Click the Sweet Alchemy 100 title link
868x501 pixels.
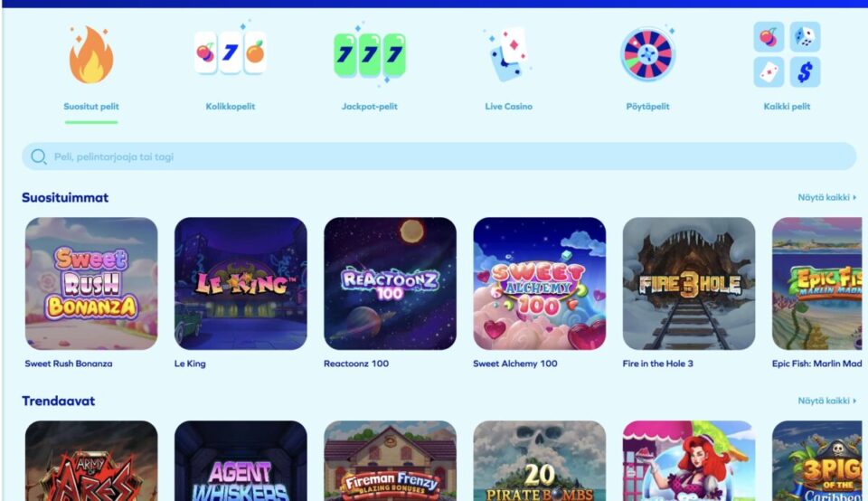click(514, 364)
